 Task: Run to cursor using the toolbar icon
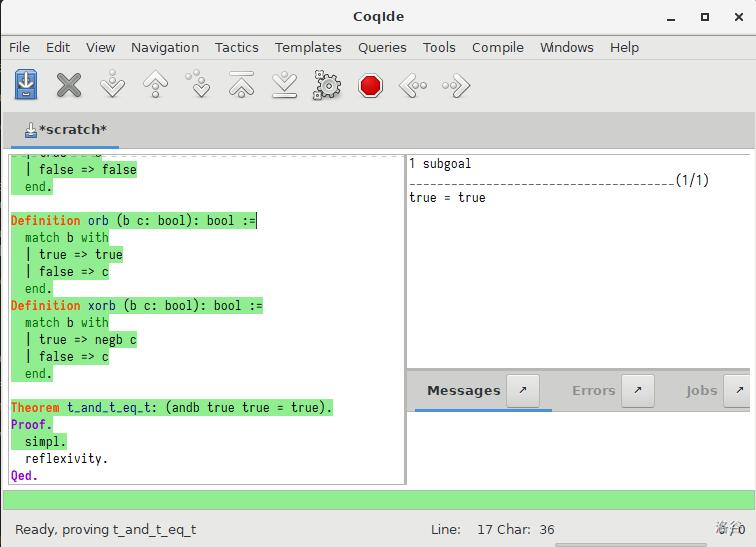tap(199, 85)
